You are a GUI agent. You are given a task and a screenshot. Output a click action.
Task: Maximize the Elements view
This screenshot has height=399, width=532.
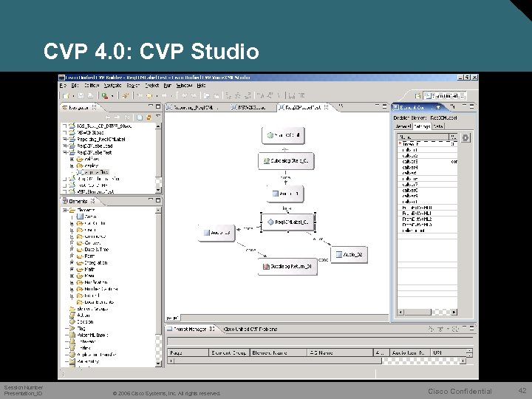[x=158, y=200]
